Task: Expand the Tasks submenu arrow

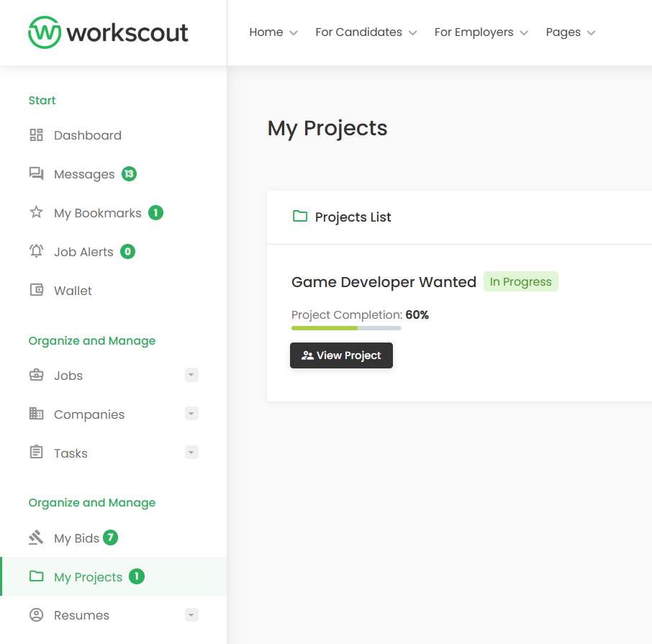Action: pos(191,453)
